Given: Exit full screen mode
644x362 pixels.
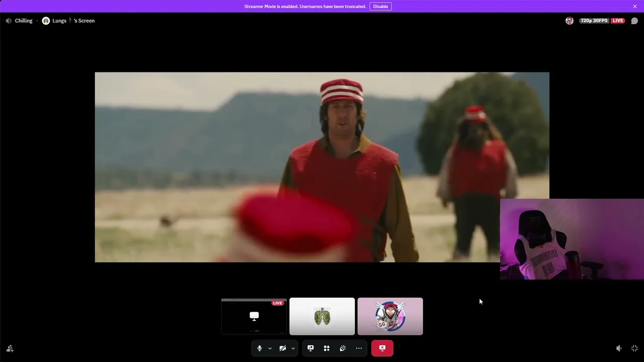Looking at the screenshot, I should (x=634, y=348).
